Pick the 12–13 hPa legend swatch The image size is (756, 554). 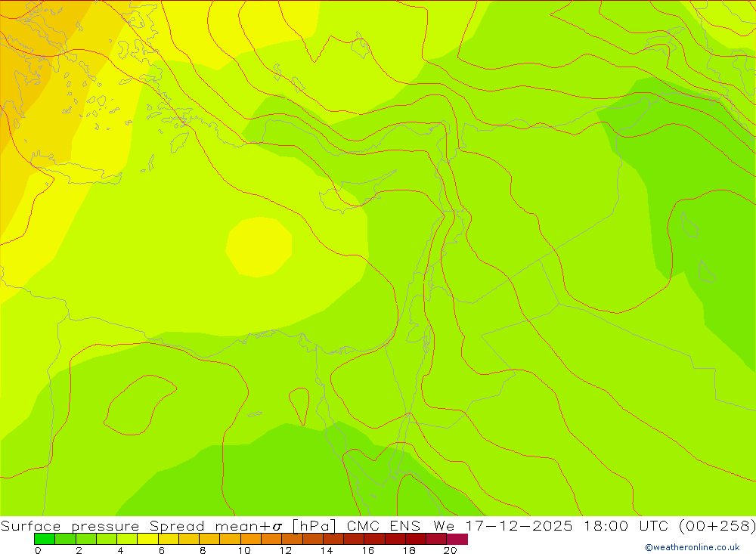292,539
